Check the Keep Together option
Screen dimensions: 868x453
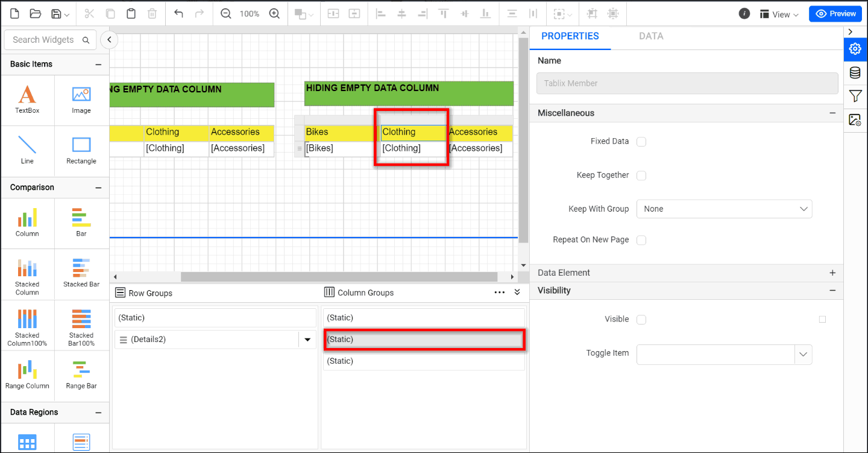[x=641, y=176]
